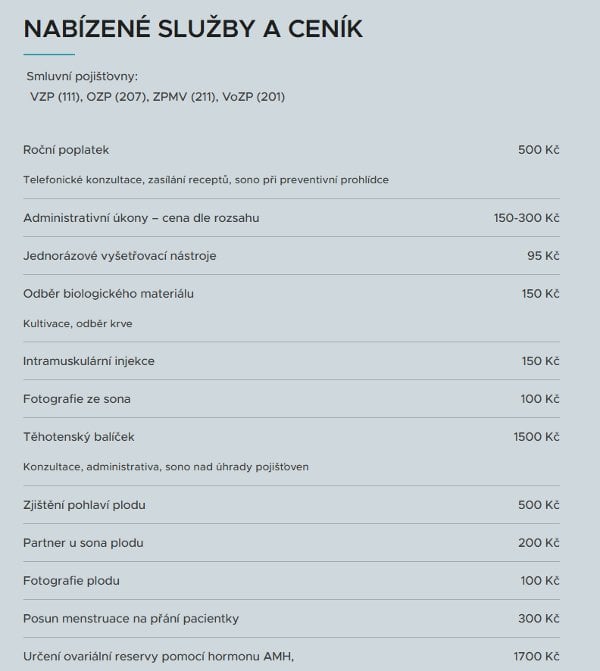Click the "Smluvní pojišťovny:" label

pos(84,77)
